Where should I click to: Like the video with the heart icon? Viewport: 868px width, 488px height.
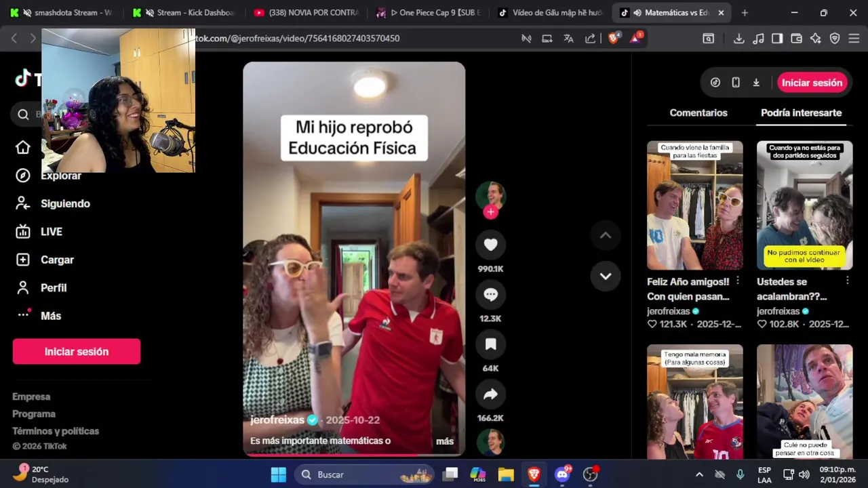pyautogui.click(x=490, y=245)
